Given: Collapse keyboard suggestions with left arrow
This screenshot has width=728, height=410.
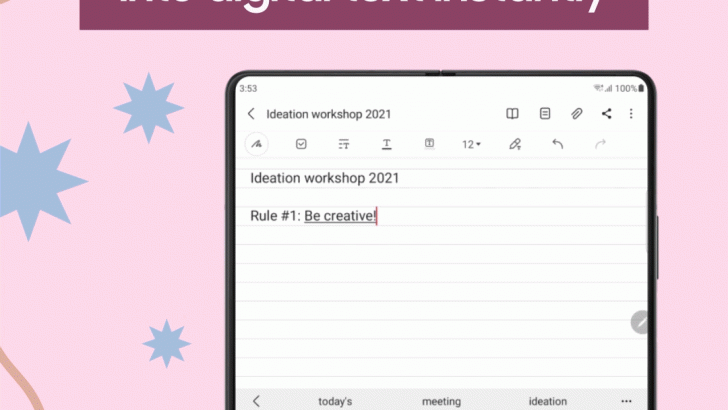Looking at the screenshot, I should coord(256,401).
